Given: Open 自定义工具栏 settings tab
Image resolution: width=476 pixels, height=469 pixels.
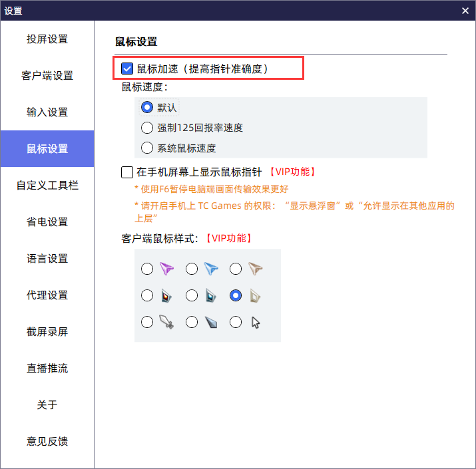Looking at the screenshot, I should [47, 186].
